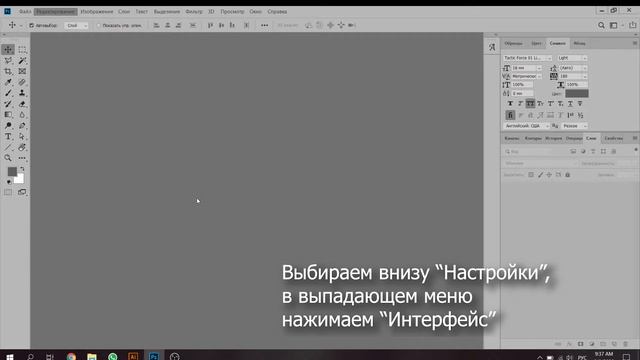Select the Horizontal Type tool
The image size is (640, 360).
coord(8,136)
